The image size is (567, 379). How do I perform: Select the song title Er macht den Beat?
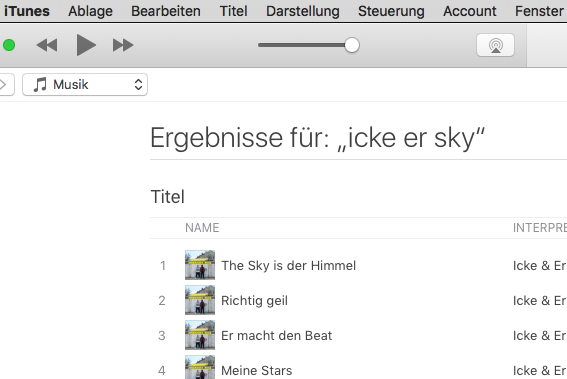pos(277,336)
